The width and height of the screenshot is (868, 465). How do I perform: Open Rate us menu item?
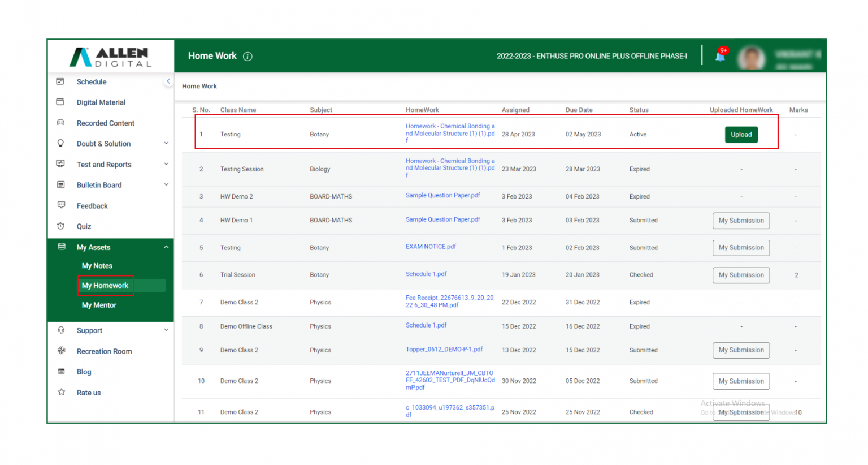(89, 393)
